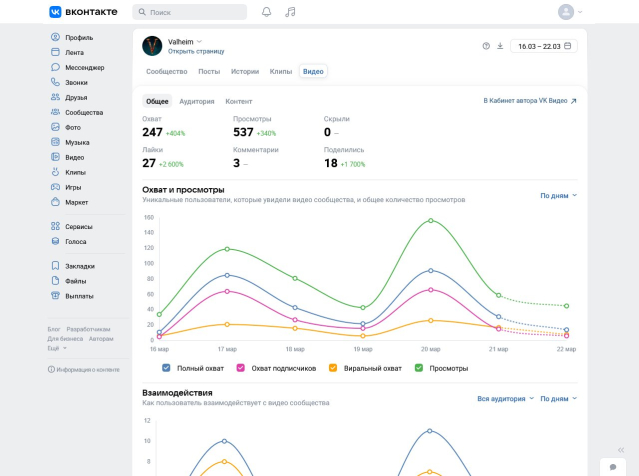Open Клипы in the left sidebar
The image size is (639, 476).
coord(74,172)
